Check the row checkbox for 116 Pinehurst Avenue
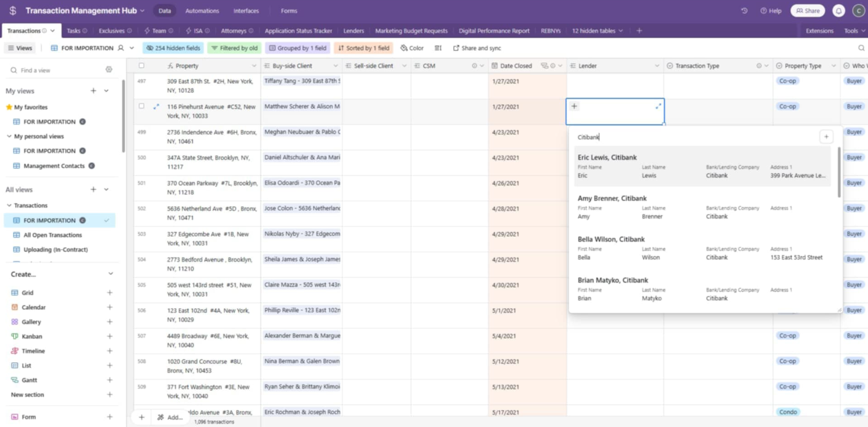This screenshot has width=868, height=427. (x=141, y=106)
